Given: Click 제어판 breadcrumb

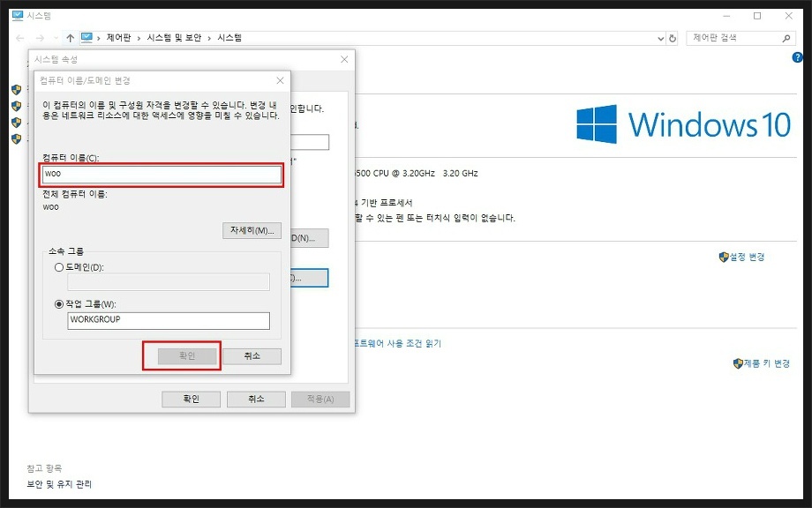Looking at the screenshot, I should (118, 38).
